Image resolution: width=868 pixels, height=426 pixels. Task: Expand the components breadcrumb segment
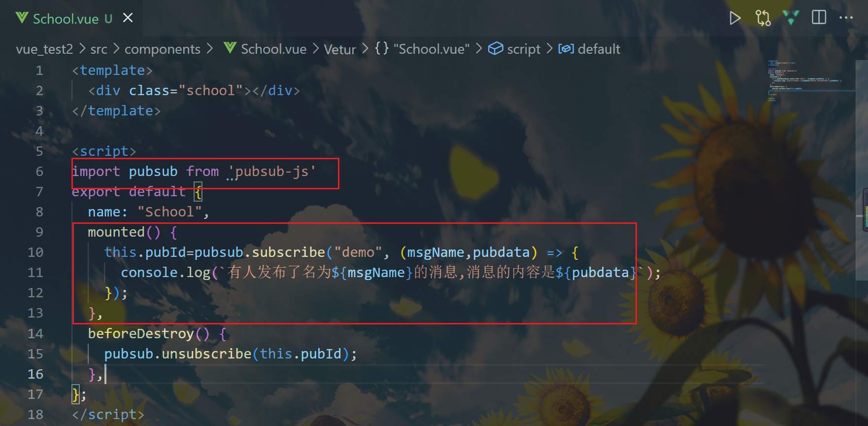click(163, 49)
